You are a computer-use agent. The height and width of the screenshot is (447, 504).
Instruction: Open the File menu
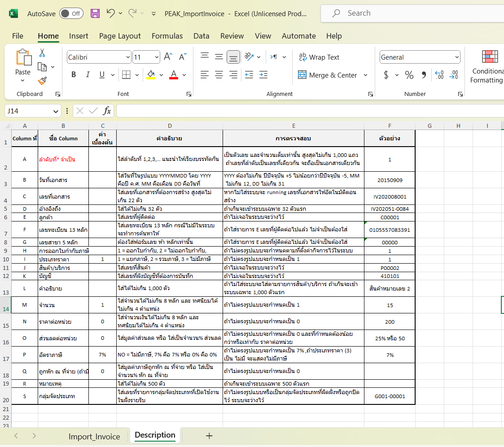pos(18,36)
